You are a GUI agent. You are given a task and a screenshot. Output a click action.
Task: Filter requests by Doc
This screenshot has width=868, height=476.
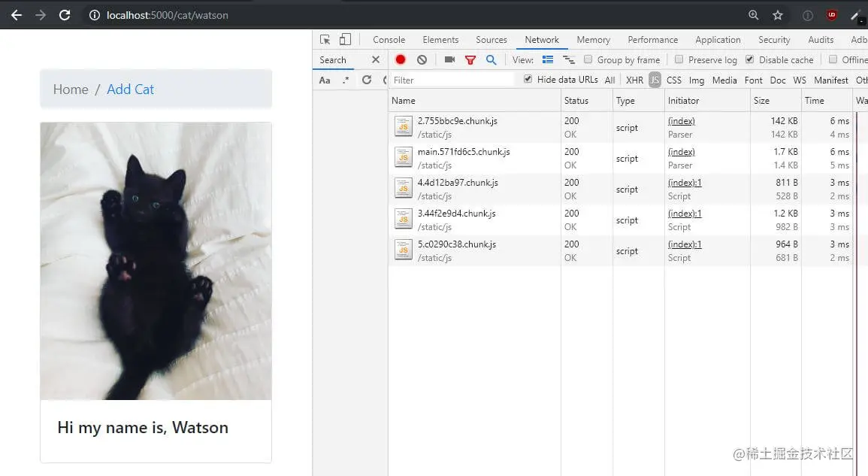coord(778,80)
